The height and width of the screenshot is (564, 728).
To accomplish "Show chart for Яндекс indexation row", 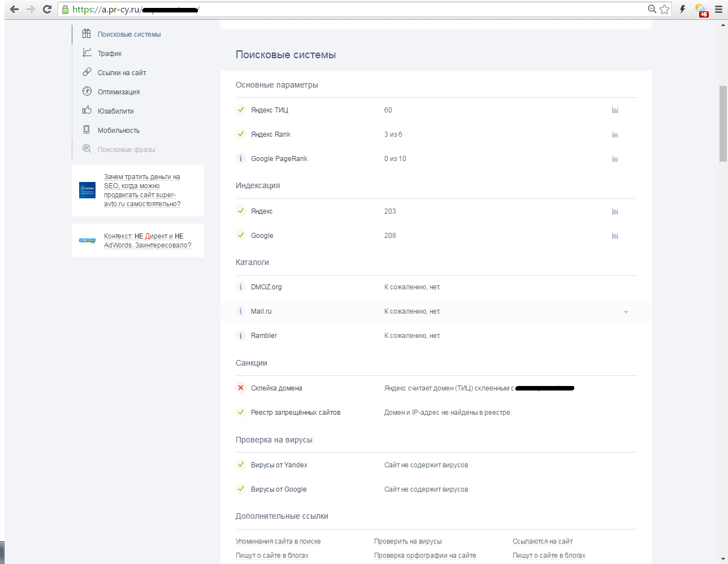I will coord(615,211).
